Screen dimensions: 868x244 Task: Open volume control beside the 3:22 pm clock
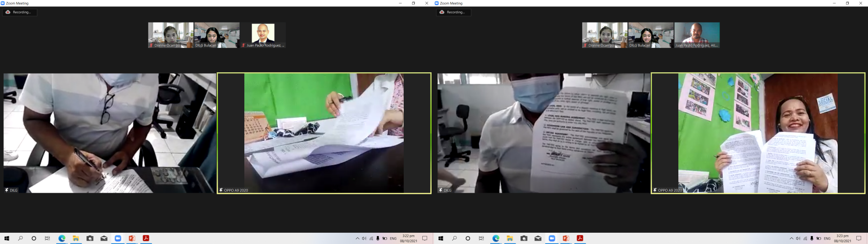pyautogui.click(x=364, y=239)
